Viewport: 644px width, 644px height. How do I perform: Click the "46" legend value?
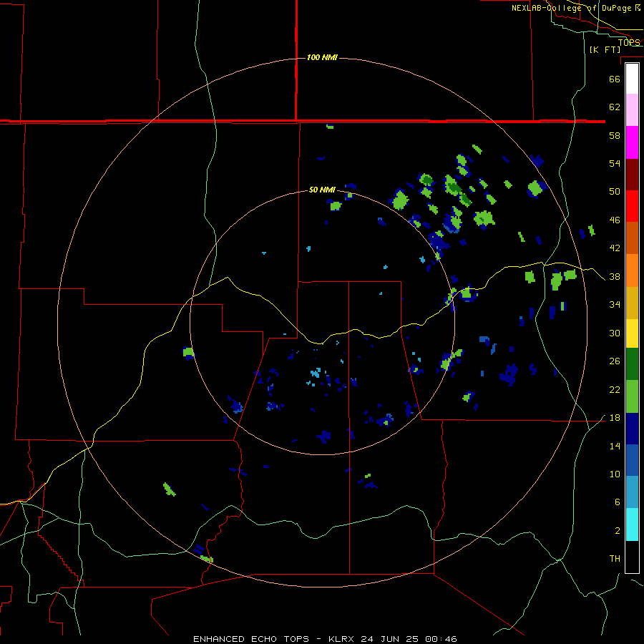click(x=615, y=220)
